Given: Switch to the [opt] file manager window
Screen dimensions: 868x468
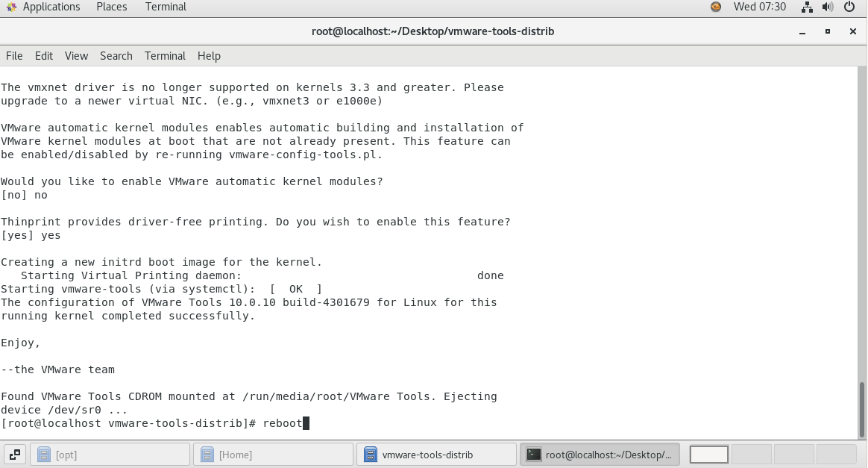Looking at the screenshot, I should pyautogui.click(x=110, y=455).
